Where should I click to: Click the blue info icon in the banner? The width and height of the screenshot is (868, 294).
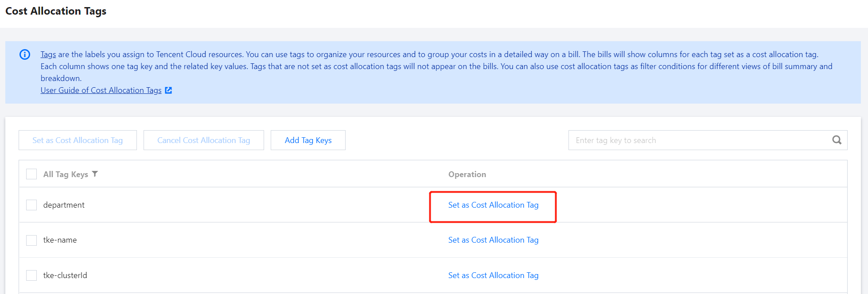tap(25, 54)
